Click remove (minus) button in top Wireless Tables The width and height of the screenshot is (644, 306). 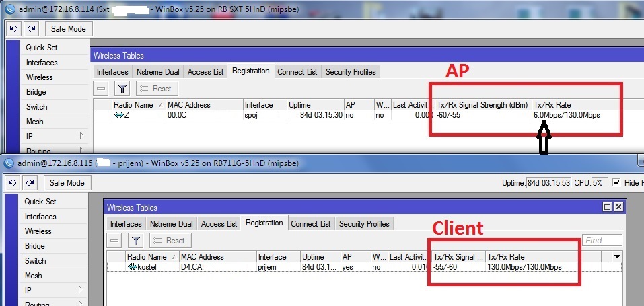pyautogui.click(x=101, y=88)
